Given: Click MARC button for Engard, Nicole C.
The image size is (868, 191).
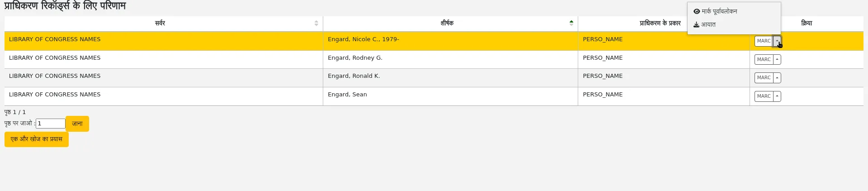Looking at the screenshot, I should click(764, 41).
